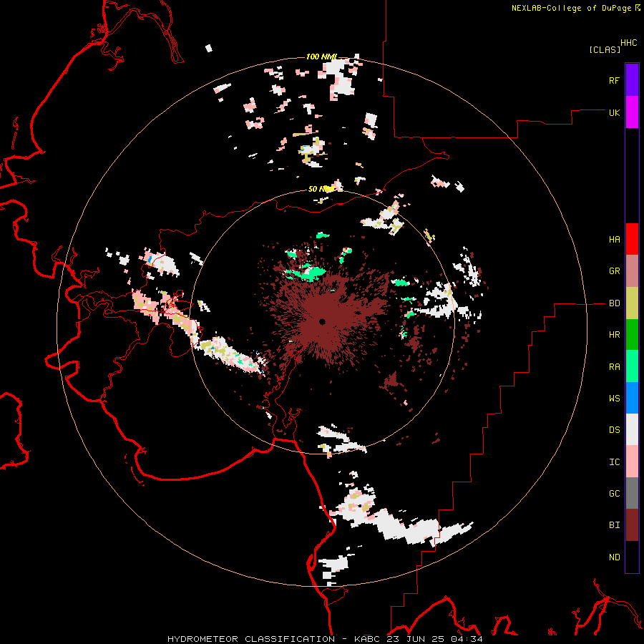The image size is (644, 644).
Task: Pick the RA light-green legend swatch
Action: click(632, 366)
